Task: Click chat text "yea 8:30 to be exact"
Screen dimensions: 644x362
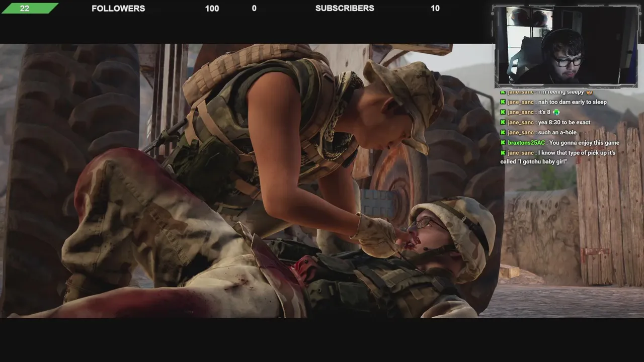Action: (x=565, y=123)
